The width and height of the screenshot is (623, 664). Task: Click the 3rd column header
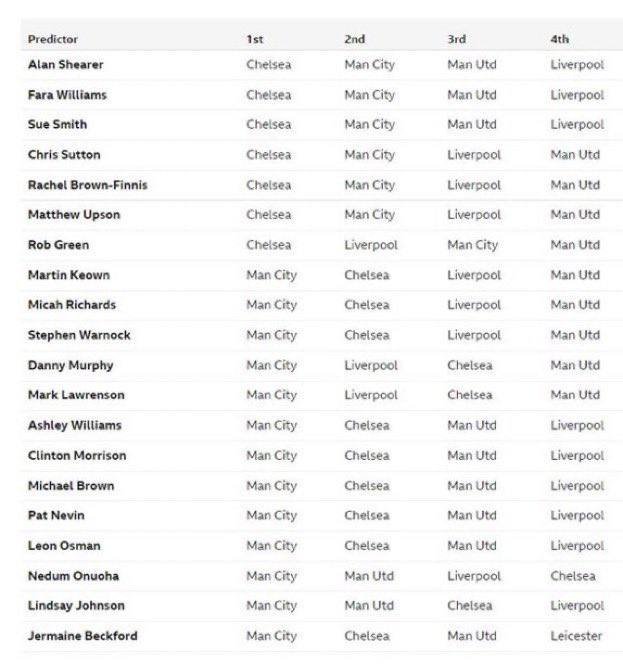[457, 39]
